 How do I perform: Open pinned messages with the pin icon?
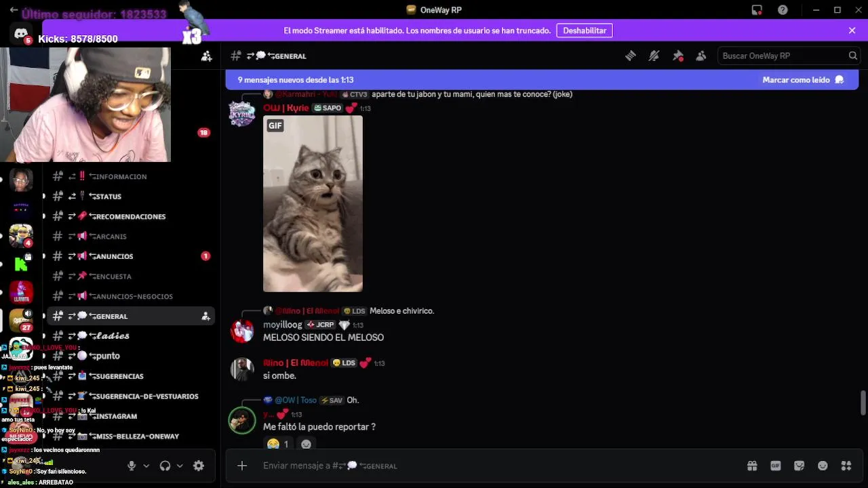(677, 56)
